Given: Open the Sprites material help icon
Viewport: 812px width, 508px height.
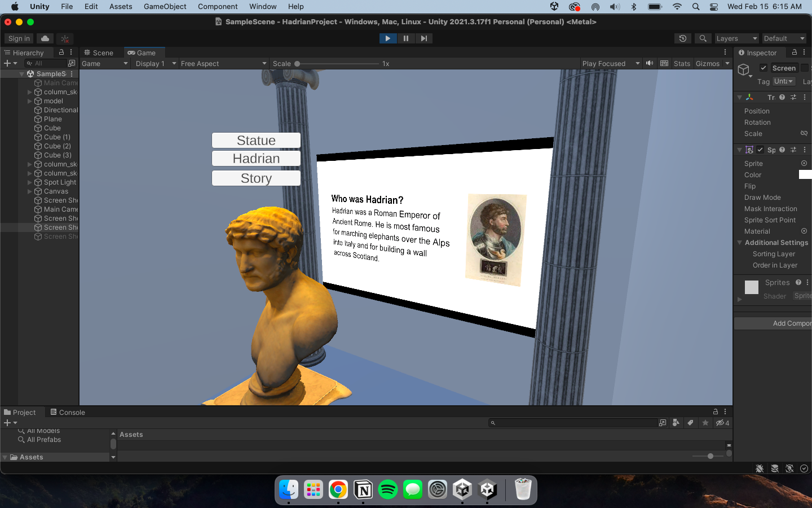Looking at the screenshot, I should (x=798, y=282).
